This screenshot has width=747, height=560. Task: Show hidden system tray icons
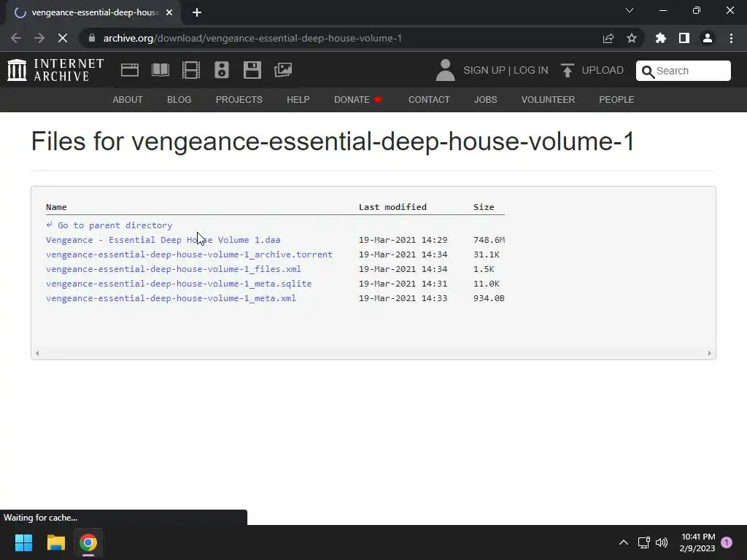pos(623,542)
